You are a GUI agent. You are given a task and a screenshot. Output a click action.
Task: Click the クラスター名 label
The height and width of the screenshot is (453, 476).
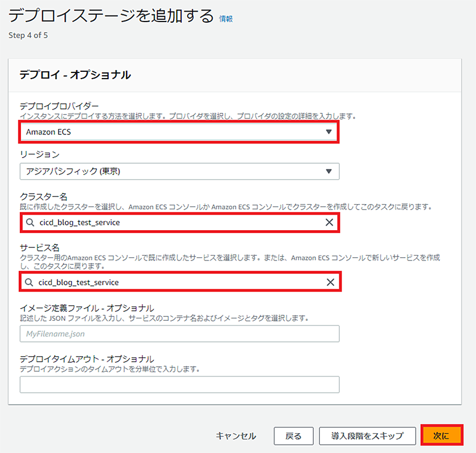43,196
